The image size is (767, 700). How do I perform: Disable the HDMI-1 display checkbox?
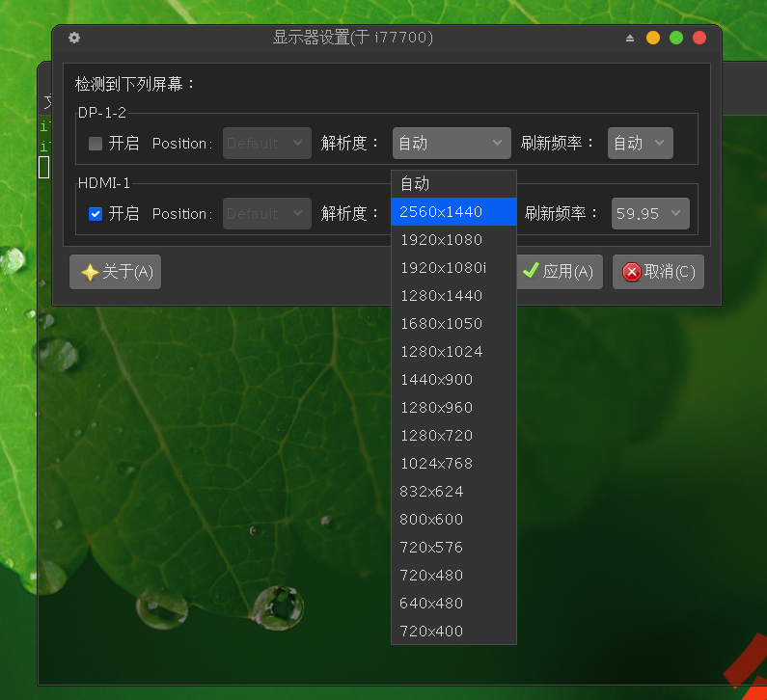coord(96,214)
